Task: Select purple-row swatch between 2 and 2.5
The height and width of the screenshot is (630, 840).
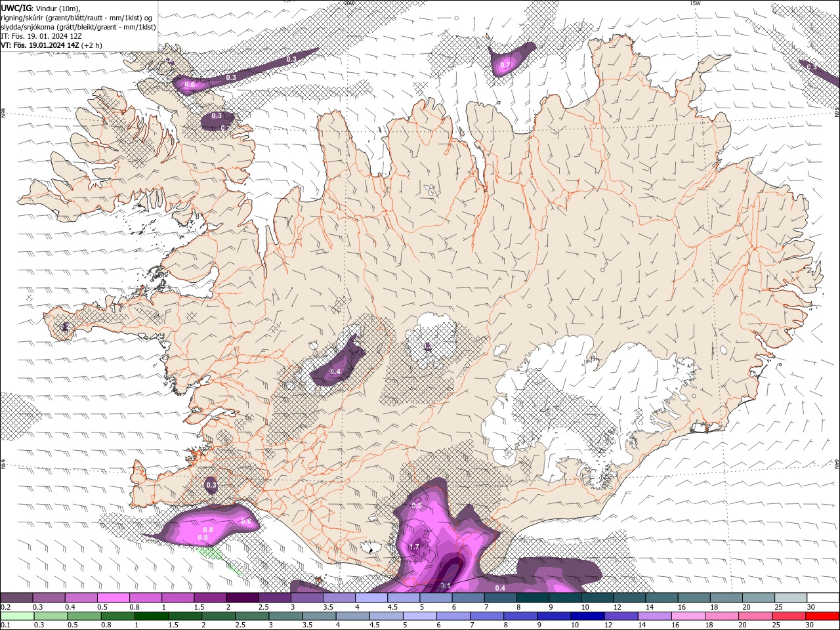Action: pyautogui.click(x=241, y=598)
